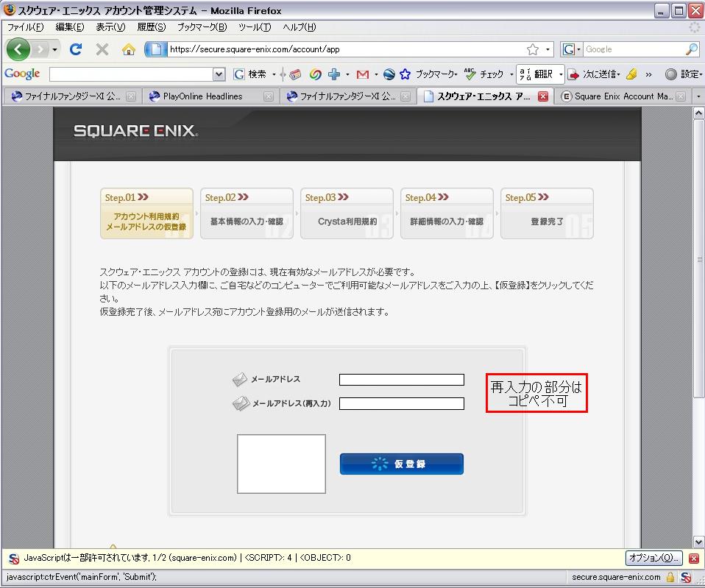Open NoScript オプション(O)... options button
Image resolution: width=705 pixels, height=588 pixels.
(653, 558)
